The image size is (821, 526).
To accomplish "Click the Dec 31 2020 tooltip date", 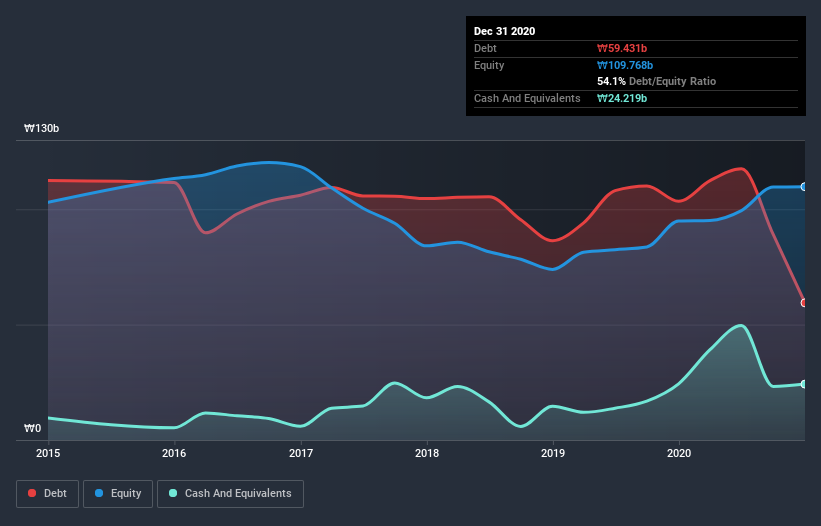I will tap(505, 31).
